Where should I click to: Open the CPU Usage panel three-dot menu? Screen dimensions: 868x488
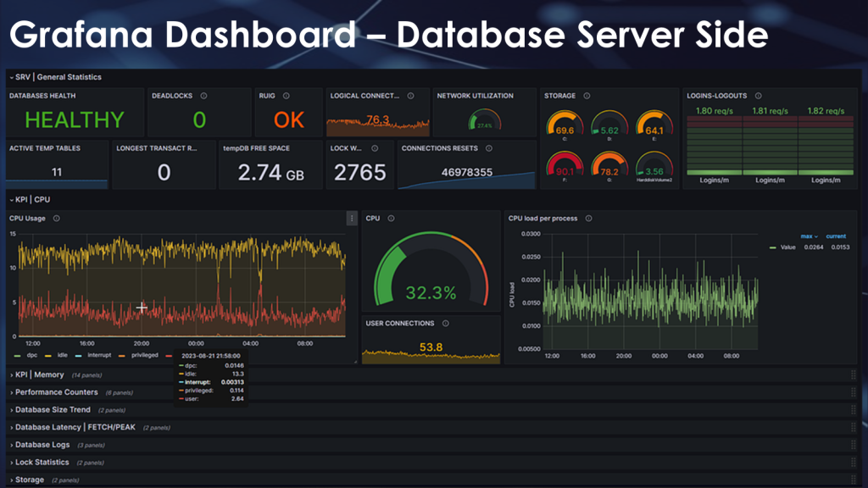tap(352, 219)
